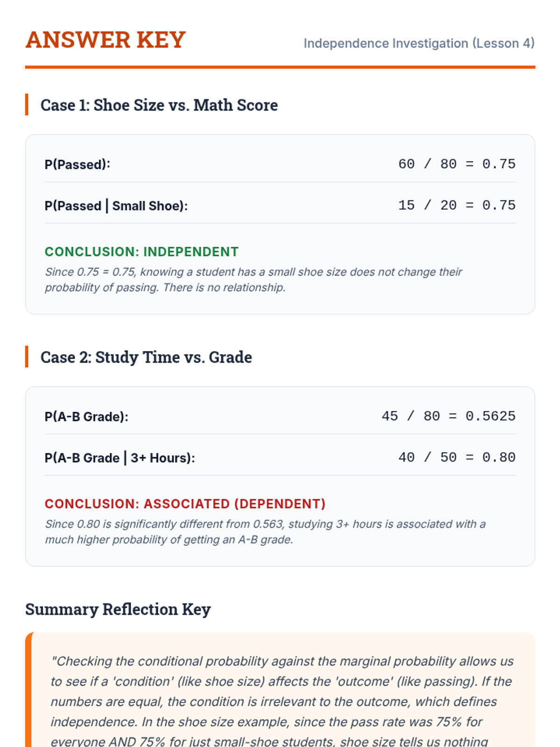The height and width of the screenshot is (747, 560).
Task: Click the quoted summary reflection paragraph
Action: (282, 691)
